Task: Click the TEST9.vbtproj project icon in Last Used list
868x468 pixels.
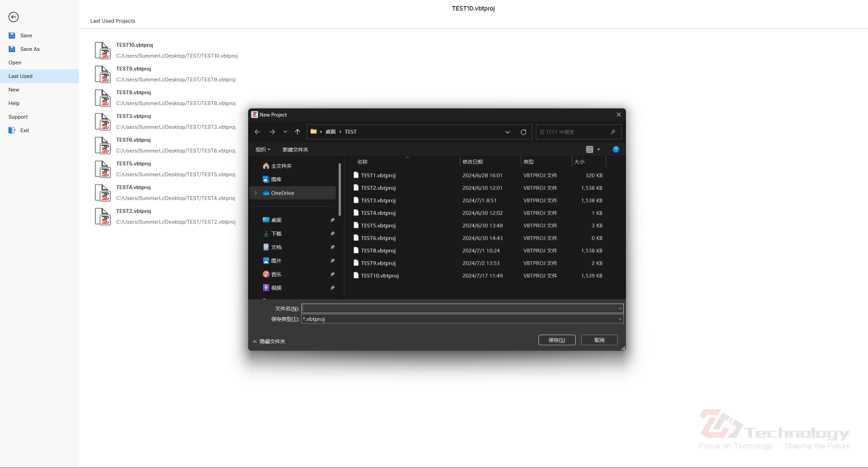Action: (x=102, y=74)
